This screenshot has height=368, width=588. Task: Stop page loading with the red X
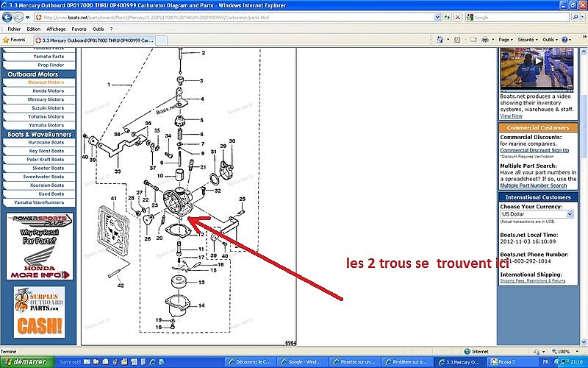457,17
